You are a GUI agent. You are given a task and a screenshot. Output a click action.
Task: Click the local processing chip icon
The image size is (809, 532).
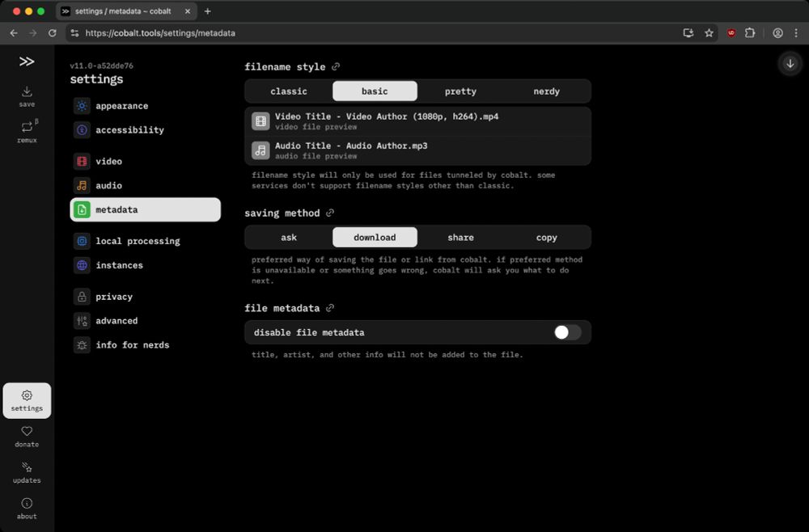(82, 241)
